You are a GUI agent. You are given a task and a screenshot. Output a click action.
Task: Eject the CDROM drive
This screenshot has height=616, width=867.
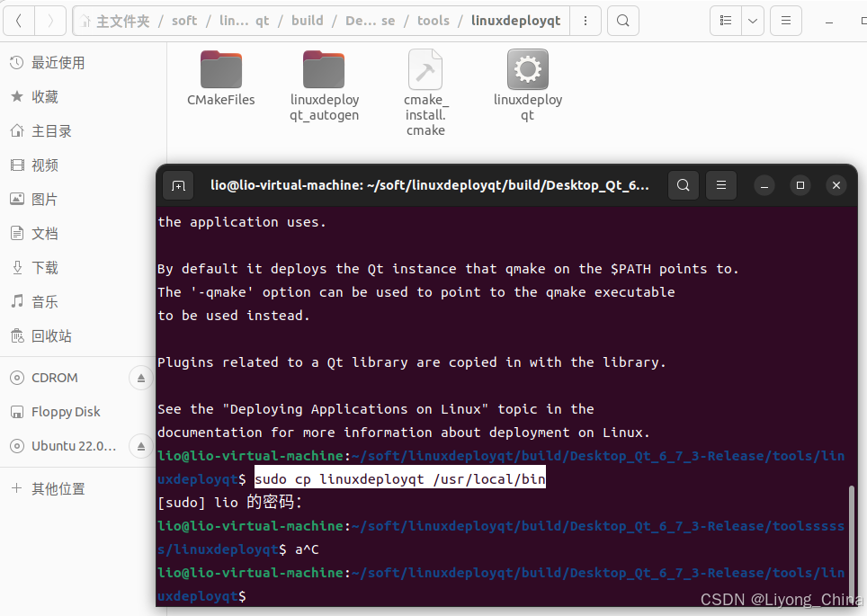coord(140,378)
